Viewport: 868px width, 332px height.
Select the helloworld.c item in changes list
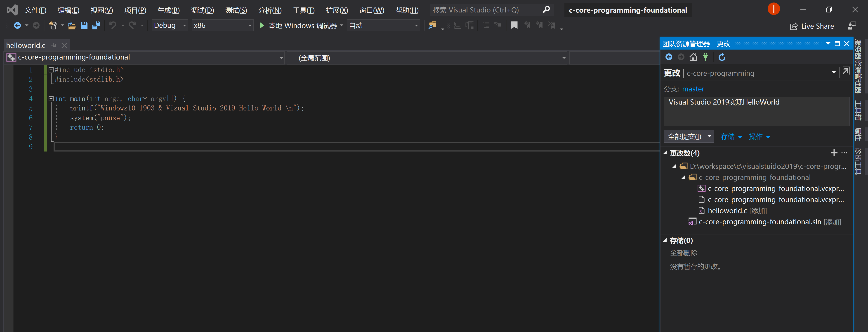click(727, 210)
